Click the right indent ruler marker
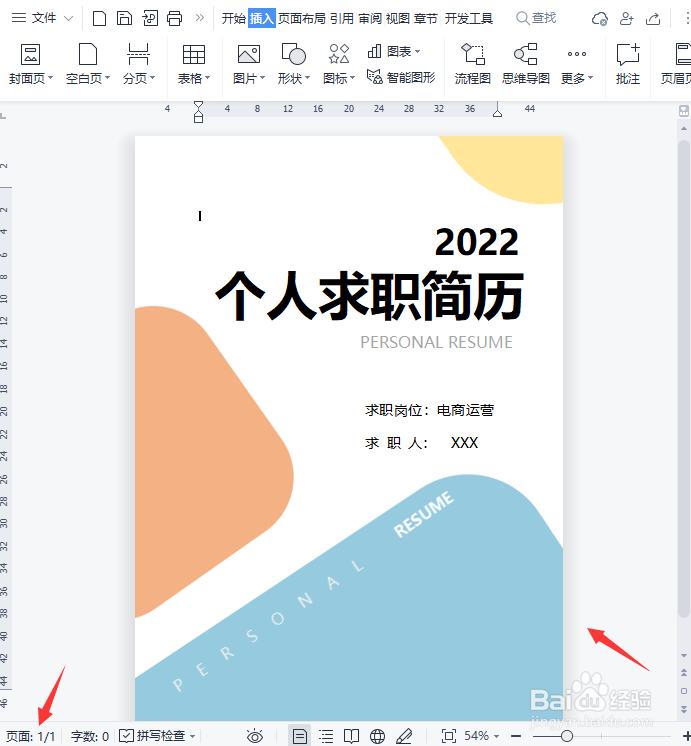The height and width of the screenshot is (746, 691). 497,111
